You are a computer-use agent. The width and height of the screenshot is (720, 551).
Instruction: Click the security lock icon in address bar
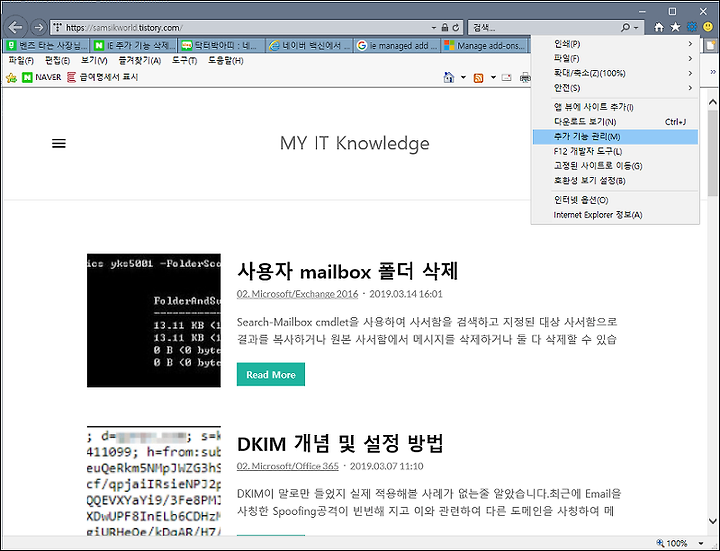tap(444, 28)
